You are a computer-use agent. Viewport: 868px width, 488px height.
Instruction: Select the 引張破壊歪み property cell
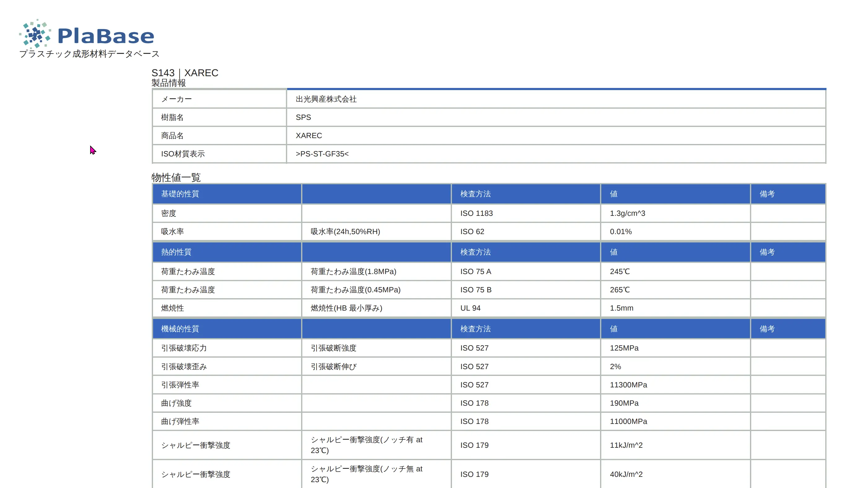tap(227, 366)
